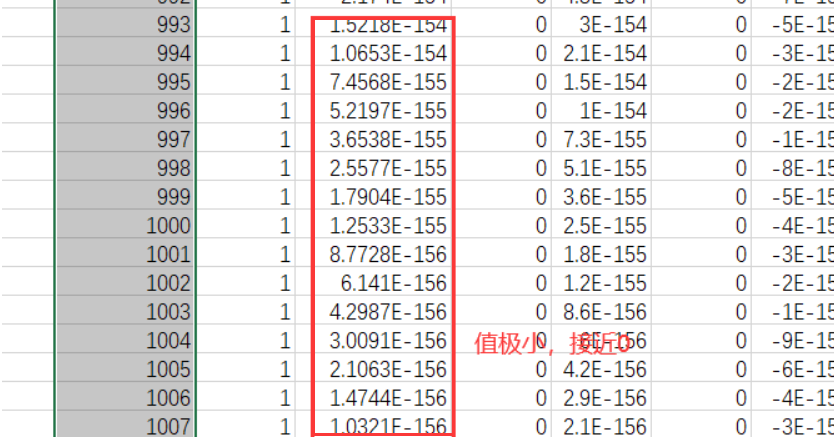Select the cell containing 996
Screen dimensions: 834x437
[x=126, y=111]
